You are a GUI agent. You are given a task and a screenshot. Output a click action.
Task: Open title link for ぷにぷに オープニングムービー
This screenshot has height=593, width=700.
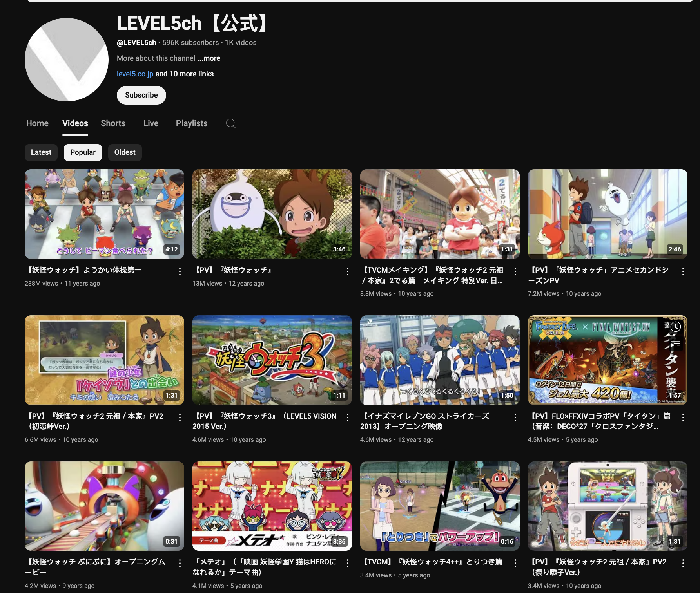point(95,567)
